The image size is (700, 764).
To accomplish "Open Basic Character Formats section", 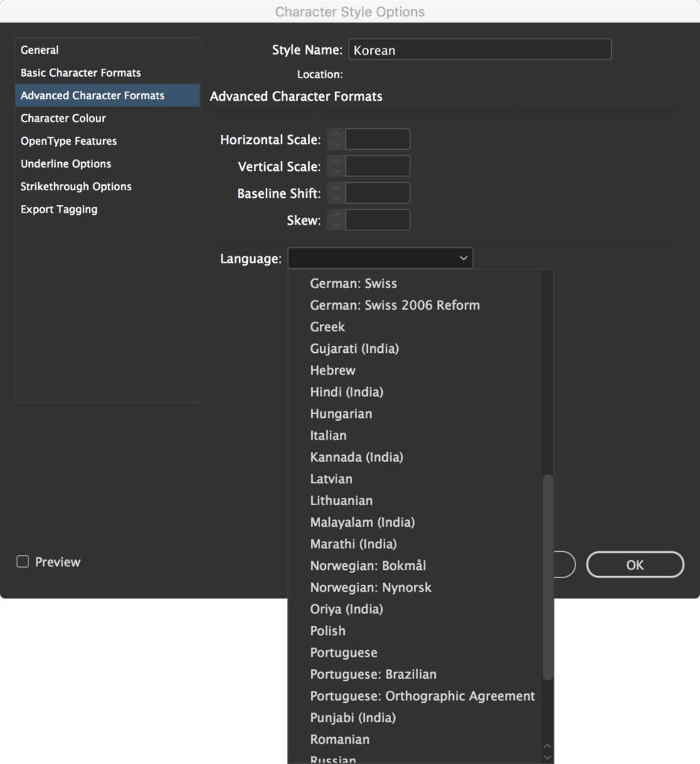I will click(107, 72).
